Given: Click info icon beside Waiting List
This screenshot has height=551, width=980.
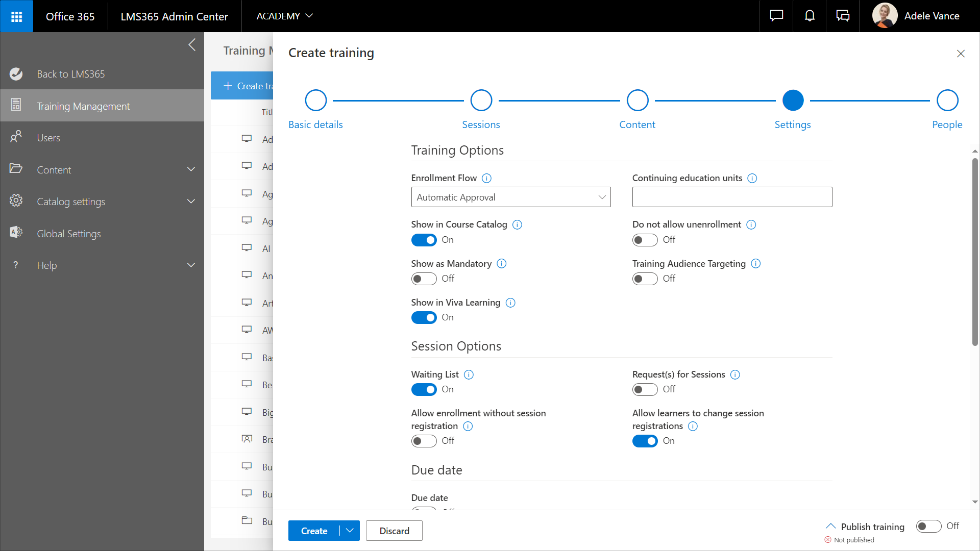Looking at the screenshot, I should coord(469,374).
